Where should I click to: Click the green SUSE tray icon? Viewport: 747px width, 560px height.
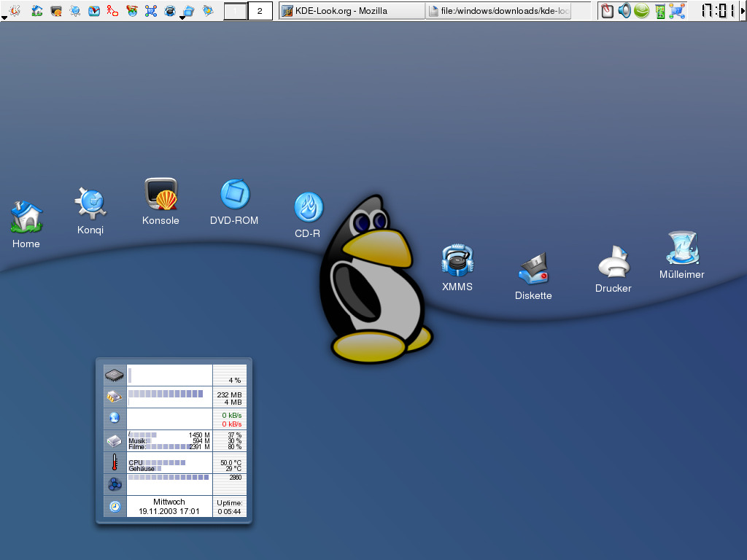642,10
